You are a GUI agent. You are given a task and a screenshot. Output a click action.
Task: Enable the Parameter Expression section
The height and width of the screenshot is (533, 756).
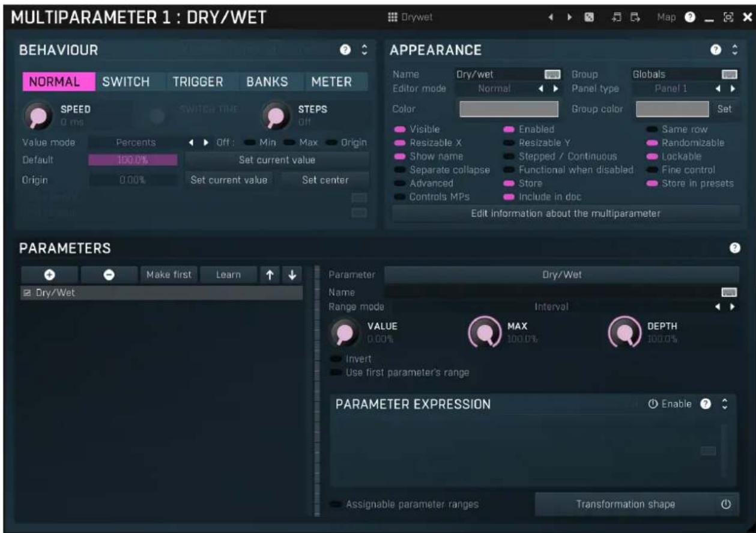(670, 404)
